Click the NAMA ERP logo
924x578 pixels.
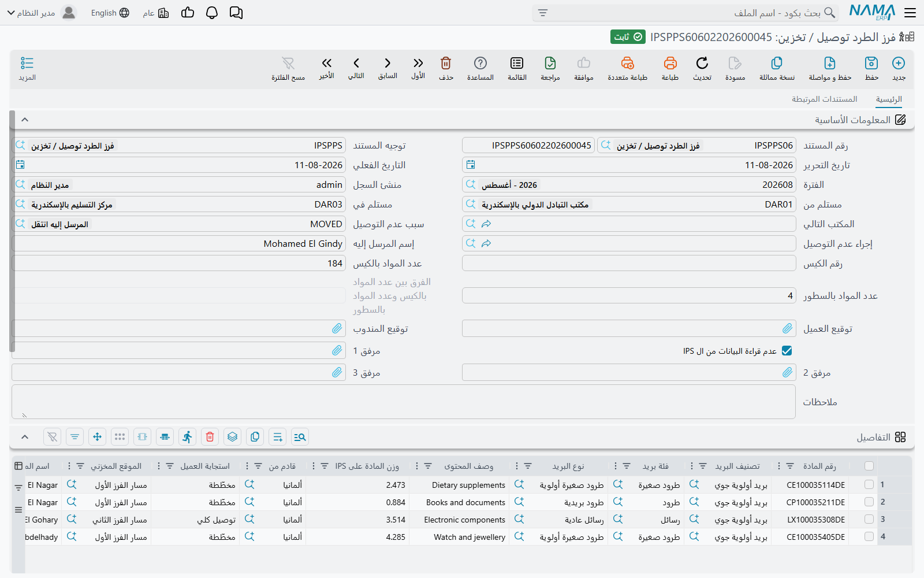[x=872, y=12]
